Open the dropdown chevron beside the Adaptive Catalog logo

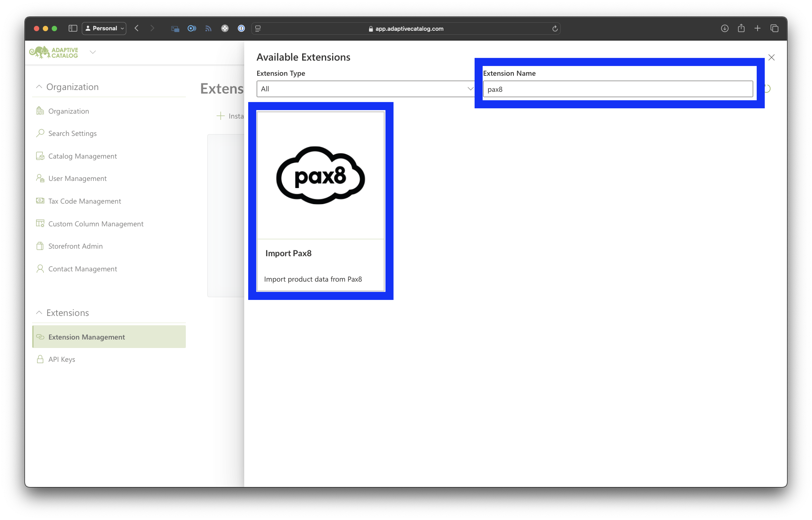(x=93, y=52)
